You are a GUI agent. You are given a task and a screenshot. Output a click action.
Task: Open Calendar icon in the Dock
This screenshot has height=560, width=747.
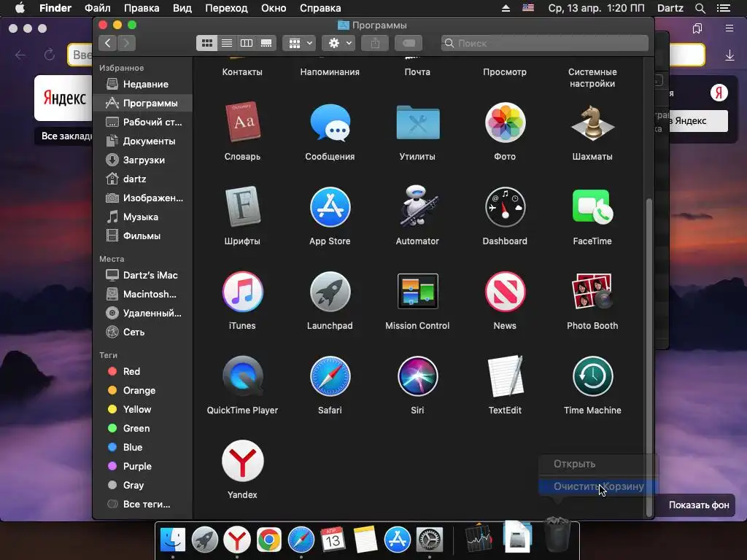pos(333,540)
